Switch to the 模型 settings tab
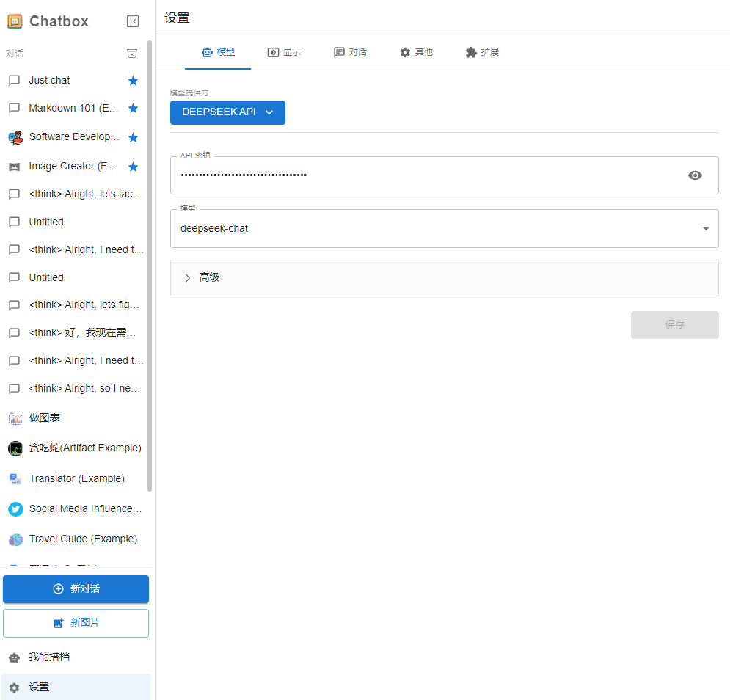The width and height of the screenshot is (730, 700). pos(218,52)
